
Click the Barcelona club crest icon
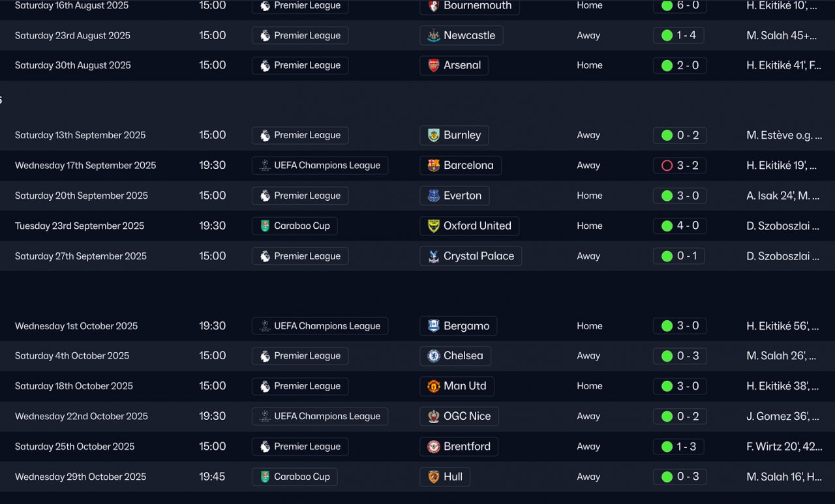click(x=434, y=166)
